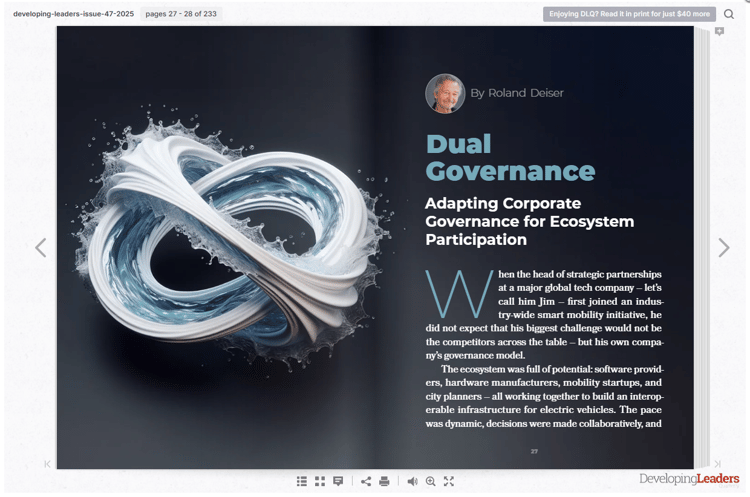The height and width of the screenshot is (497, 750).
Task: Add a bookmark to this page
Action: click(x=719, y=32)
